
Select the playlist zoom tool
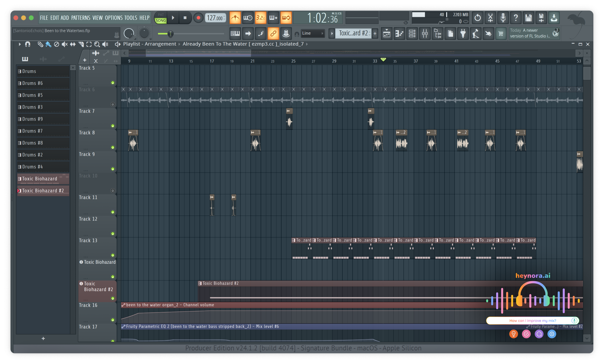coord(97,44)
